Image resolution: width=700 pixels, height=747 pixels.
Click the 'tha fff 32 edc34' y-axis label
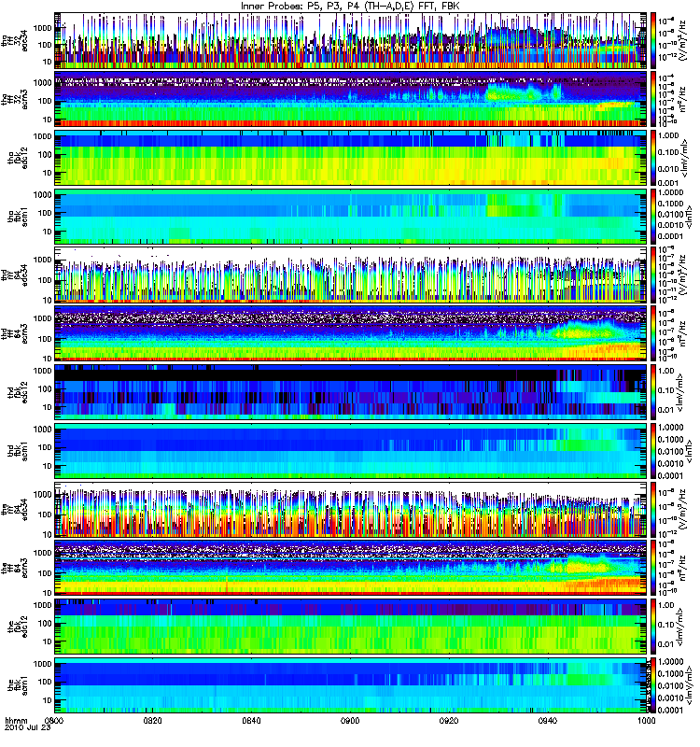[14, 40]
